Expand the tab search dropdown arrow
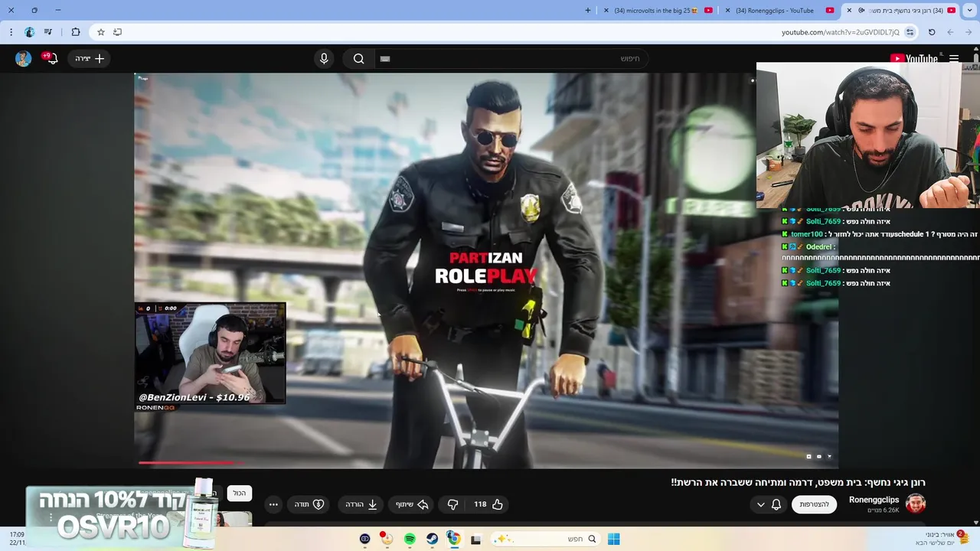Image resolution: width=980 pixels, height=551 pixels. point(969,11)
